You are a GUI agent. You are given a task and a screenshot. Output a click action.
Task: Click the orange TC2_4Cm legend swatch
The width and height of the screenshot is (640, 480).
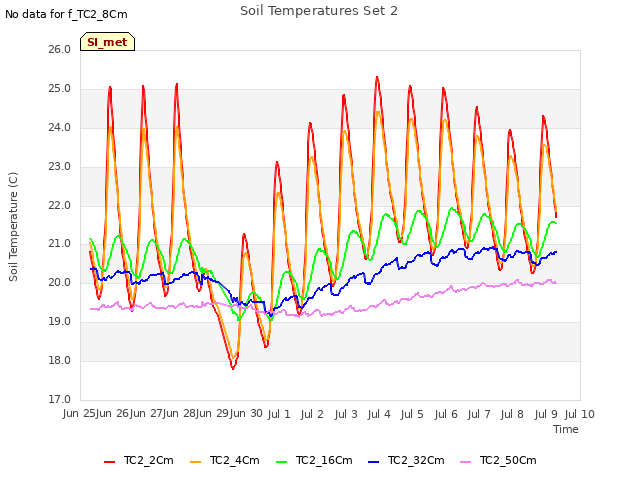coord(196,462)
